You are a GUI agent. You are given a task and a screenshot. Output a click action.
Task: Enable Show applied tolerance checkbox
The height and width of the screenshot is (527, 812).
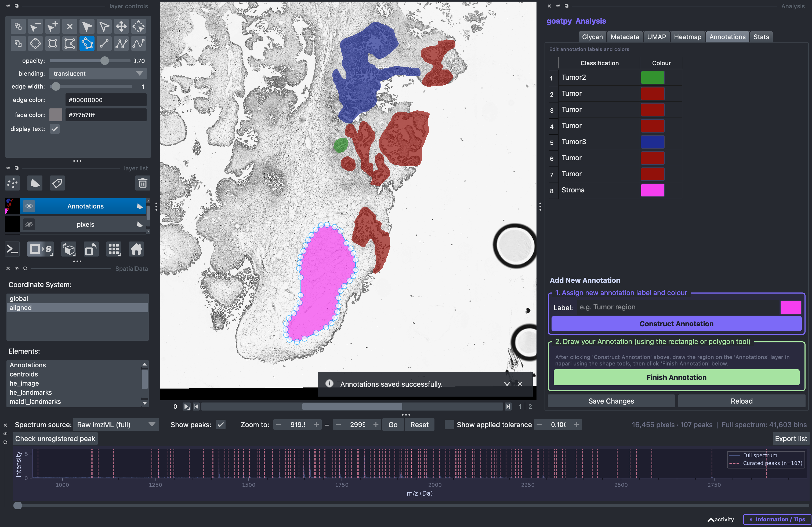[449, 425]
